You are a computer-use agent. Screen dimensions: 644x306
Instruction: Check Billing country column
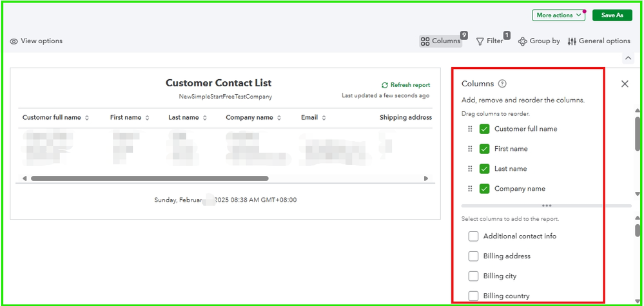coord(474,296)
